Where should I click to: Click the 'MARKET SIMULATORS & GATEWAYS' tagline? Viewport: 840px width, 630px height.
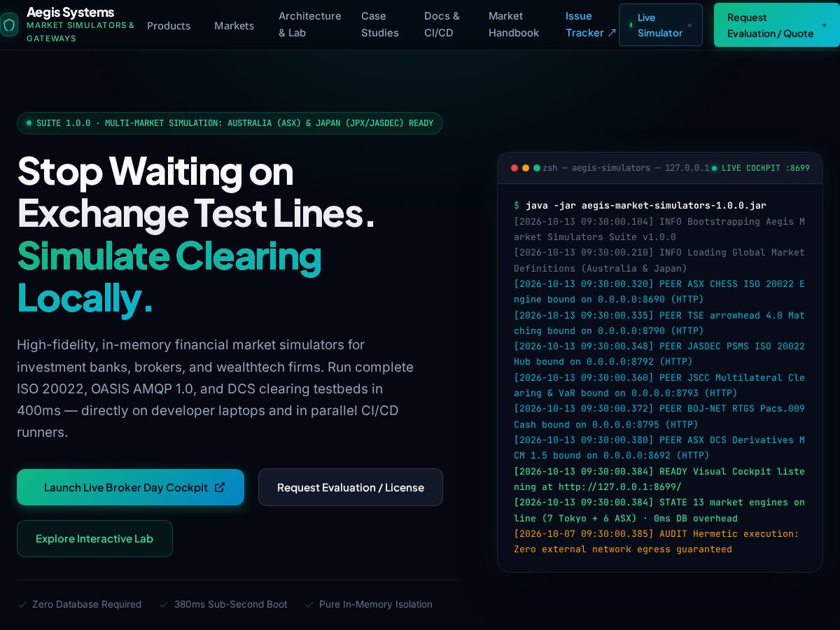[x=80, y=31]
